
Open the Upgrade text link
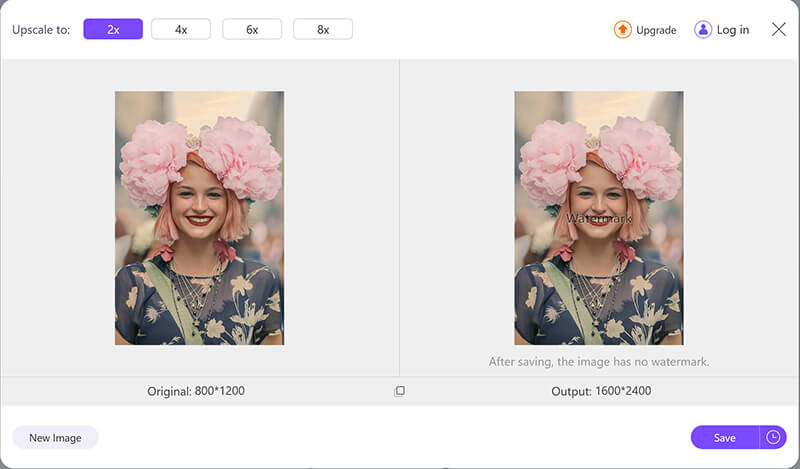tap(656, 30)
